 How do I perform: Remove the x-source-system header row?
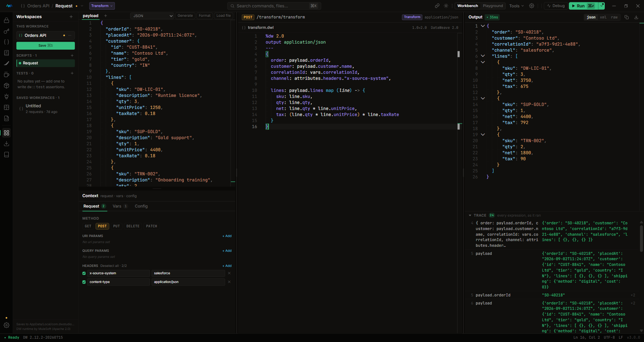229,273
